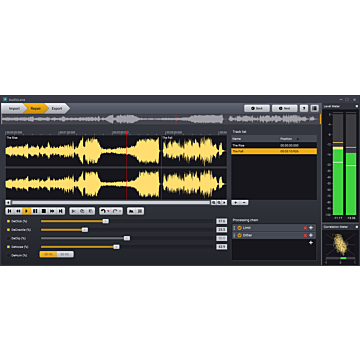Toggle the DeCrackle enable indicator

tap(8, 230)
